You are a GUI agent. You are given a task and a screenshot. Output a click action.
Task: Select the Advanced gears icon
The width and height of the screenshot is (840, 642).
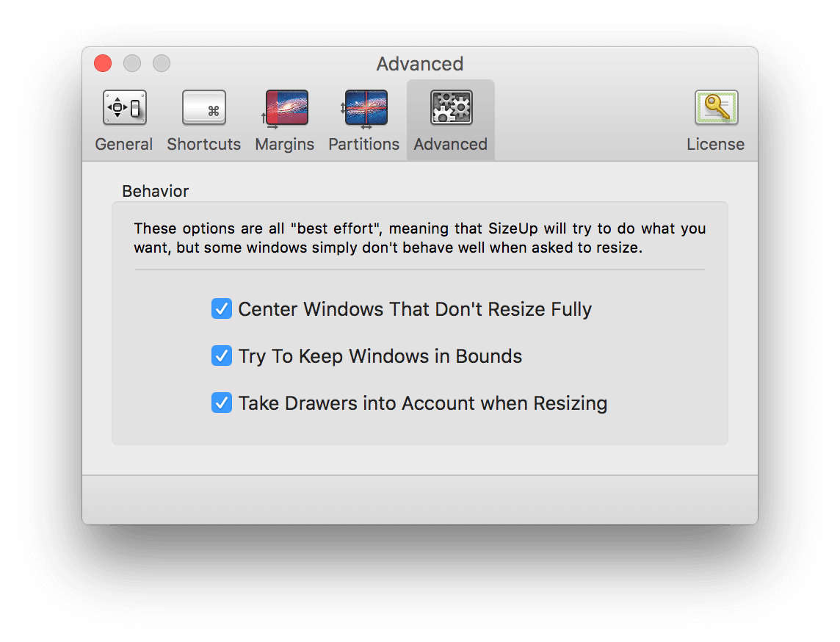pos(451,107)
